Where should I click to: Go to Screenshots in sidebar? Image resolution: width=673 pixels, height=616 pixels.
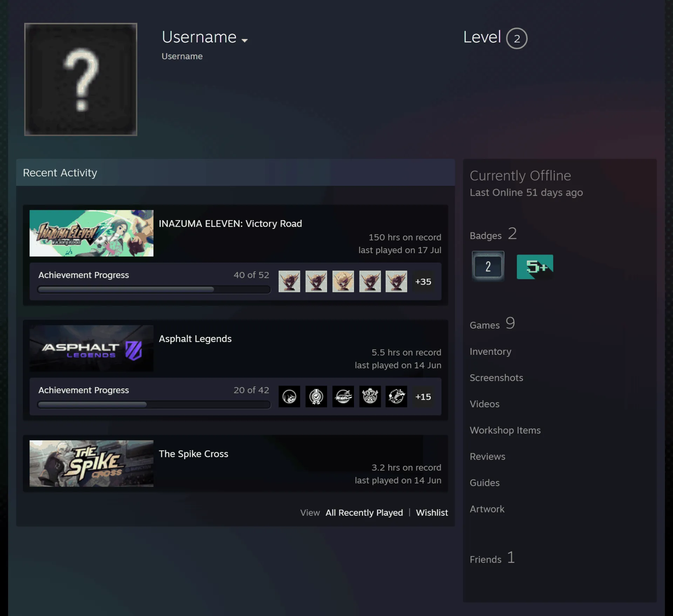(x=496, y=378)
